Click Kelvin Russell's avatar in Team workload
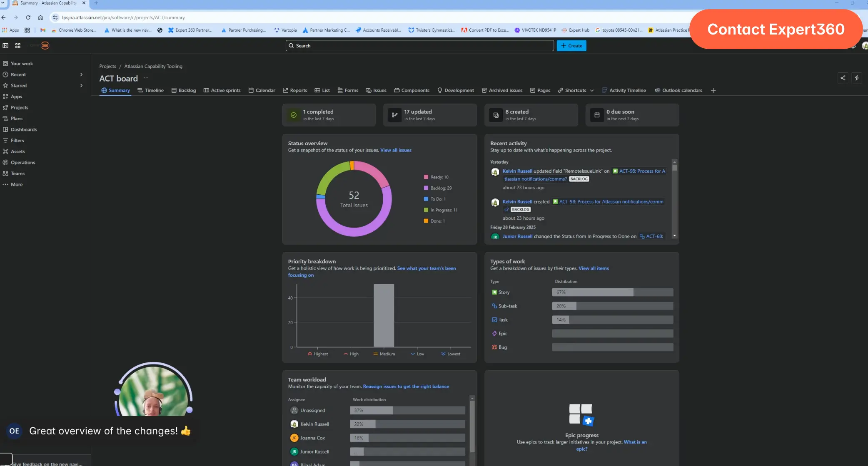The width and height of the screenshot is (868, 466). point(294,424)
